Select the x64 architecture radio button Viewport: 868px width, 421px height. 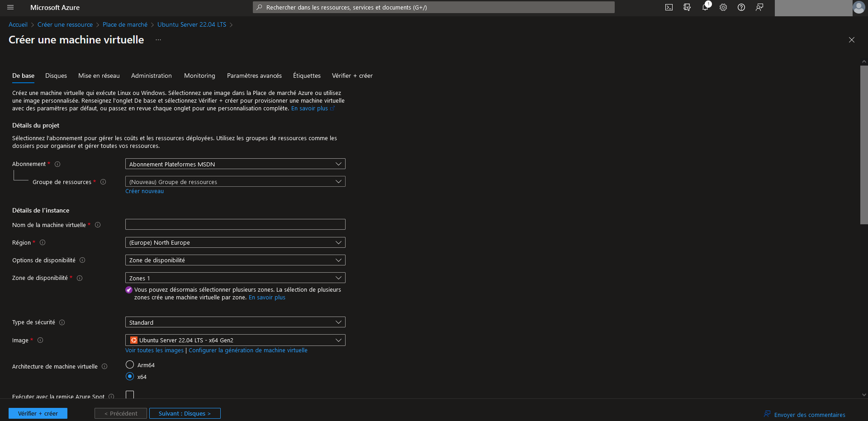[x=130, y=376]
